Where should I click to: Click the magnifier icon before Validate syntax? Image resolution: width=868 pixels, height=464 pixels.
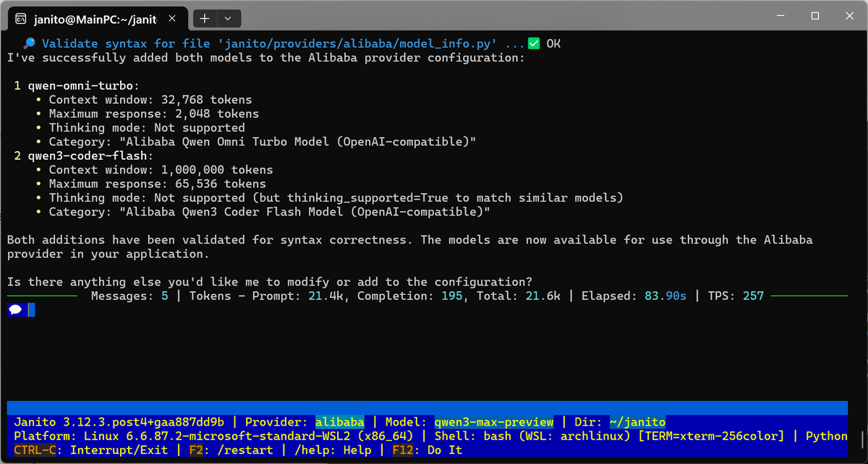pos(29,44)
